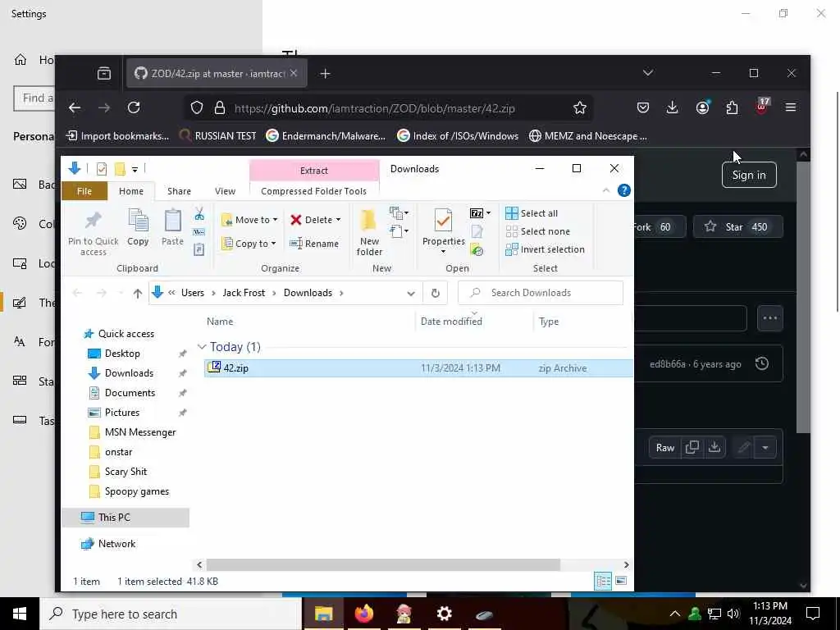Open the 7z open-with dropdown
The height and width of the screenshot is (630, 840).
tap(488, 213)
